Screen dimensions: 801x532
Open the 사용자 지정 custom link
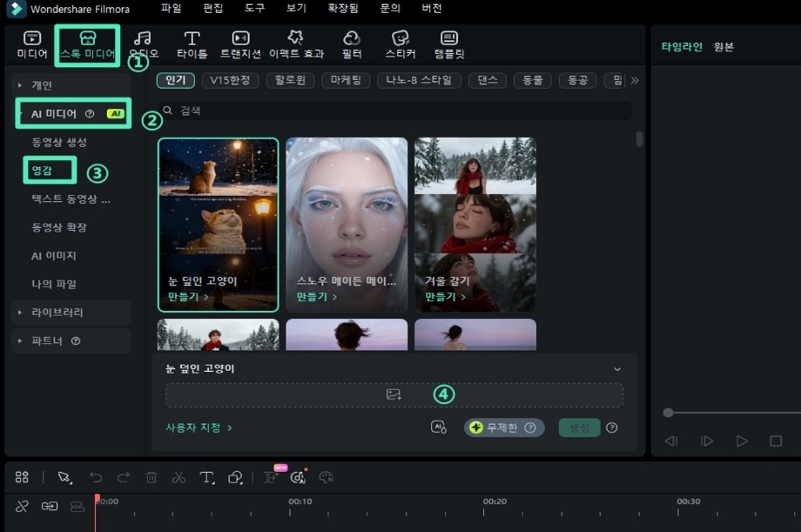199,428
